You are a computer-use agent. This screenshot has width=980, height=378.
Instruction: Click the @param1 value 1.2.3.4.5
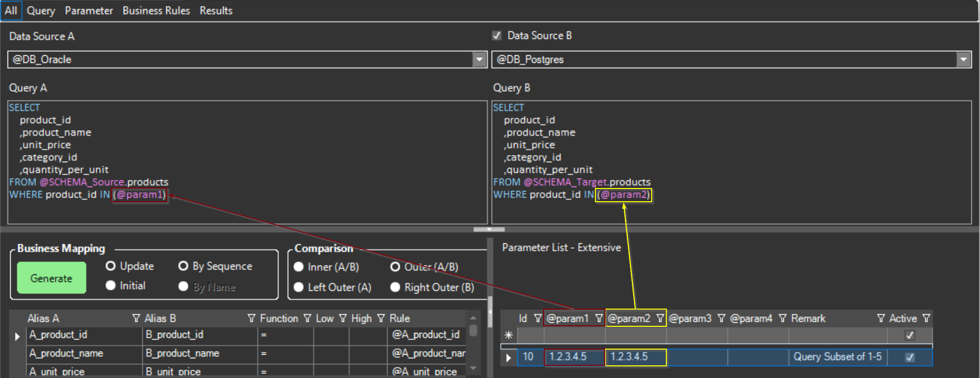(574, 357)
